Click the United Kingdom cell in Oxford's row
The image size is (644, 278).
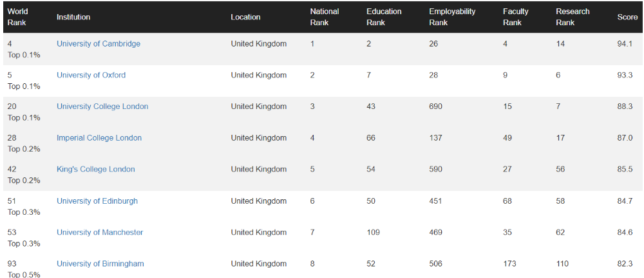tap(259, 75)
